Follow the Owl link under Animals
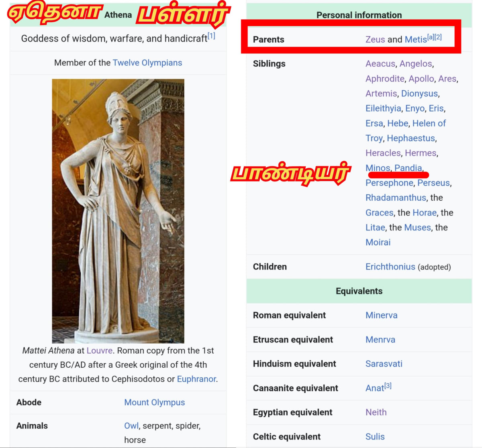Viewport: 482px width, 448px height. [x=131, y=426]
